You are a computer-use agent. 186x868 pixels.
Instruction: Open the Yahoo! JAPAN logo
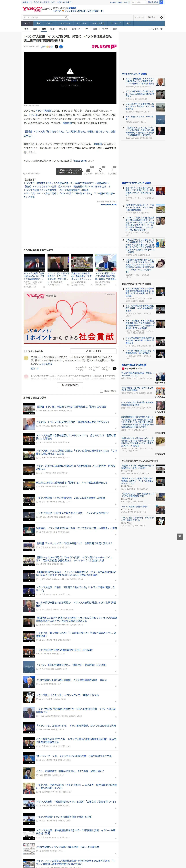point(32,9)
